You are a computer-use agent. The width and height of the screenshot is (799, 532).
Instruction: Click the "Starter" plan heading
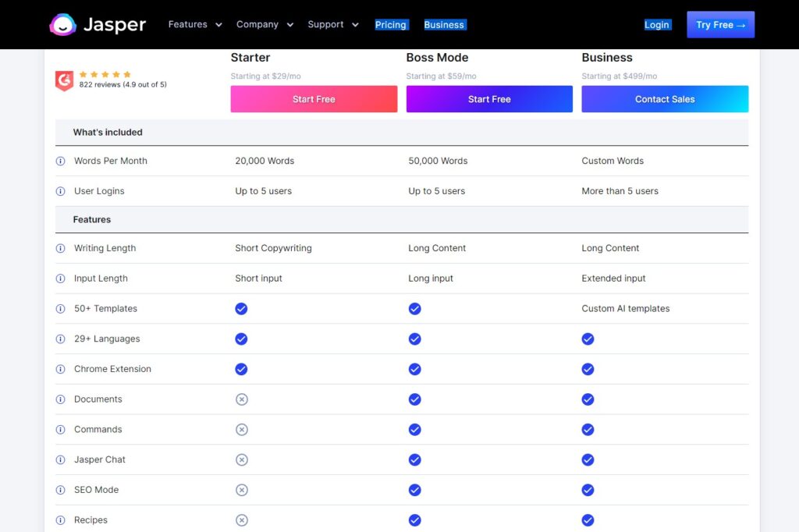[250, 58]
